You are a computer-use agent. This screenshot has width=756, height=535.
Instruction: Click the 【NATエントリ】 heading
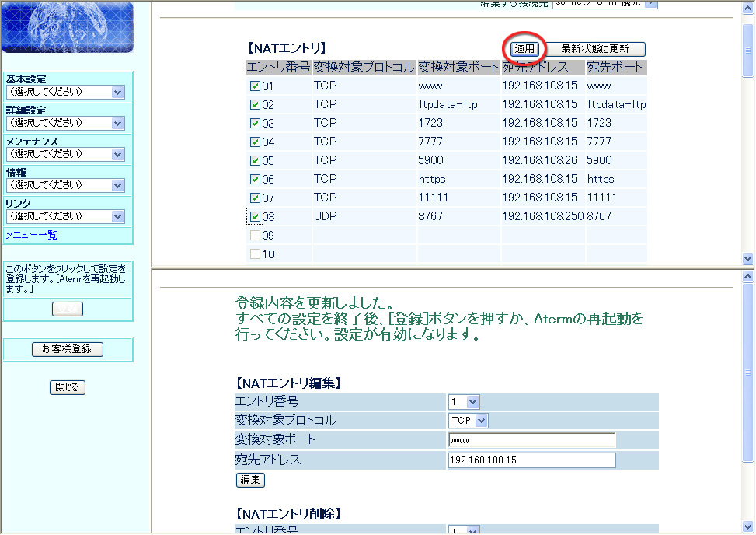pos(287,48)
